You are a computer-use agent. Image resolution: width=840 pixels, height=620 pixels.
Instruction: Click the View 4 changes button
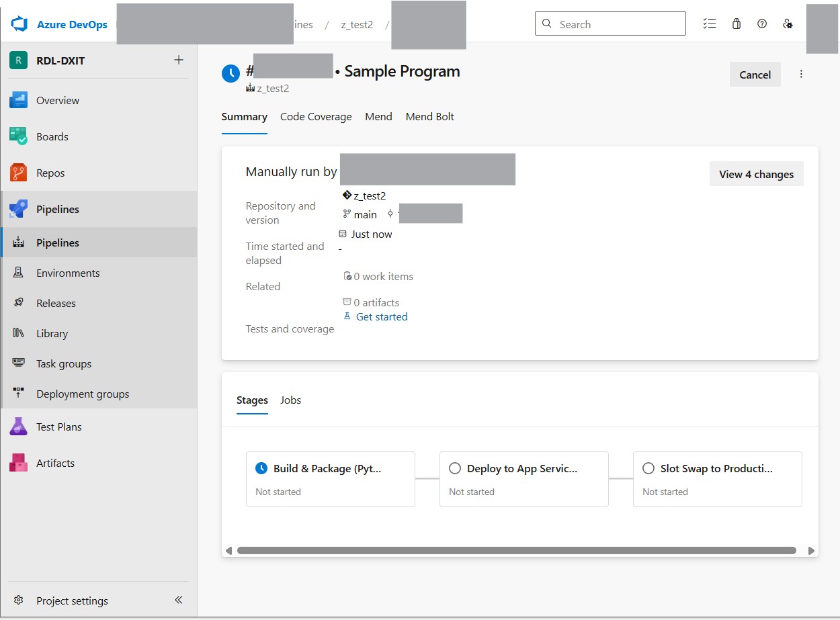click(x=757, y=174)
